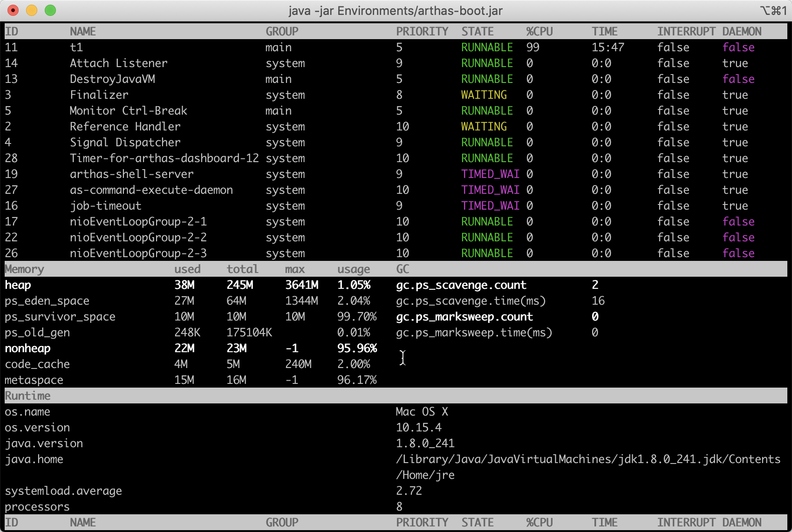Click the 'max' column header
The height and width of the screenshot is (532, 792).
click(295, 269)
